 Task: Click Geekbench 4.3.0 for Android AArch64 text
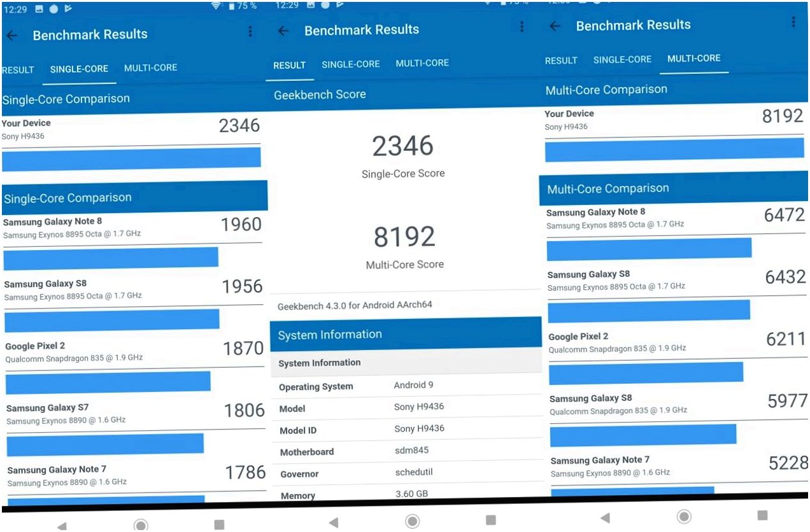click(355, 305)
